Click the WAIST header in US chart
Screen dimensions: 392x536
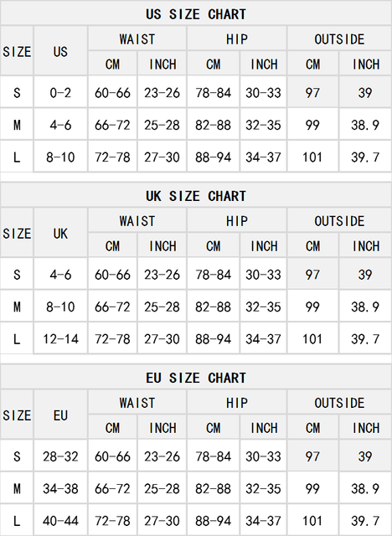coord(137,39)
